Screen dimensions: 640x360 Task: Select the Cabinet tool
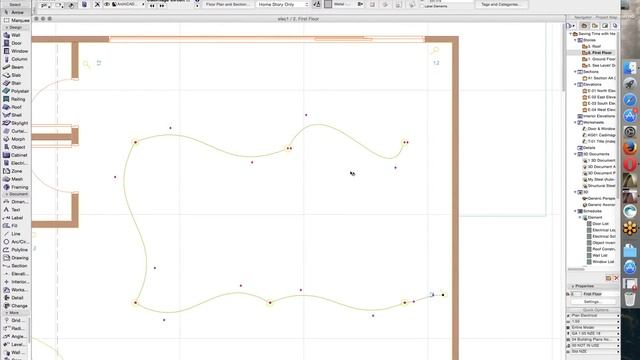click(x=16, y=155)
